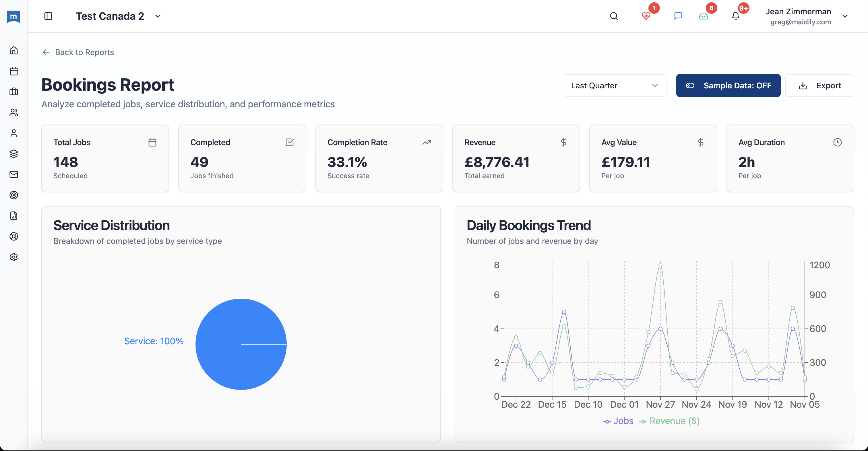Viewport: 868px width, 451px height.
Task: Open the Last Quarter date range dropdown
Action: click(x=615, y=85)
